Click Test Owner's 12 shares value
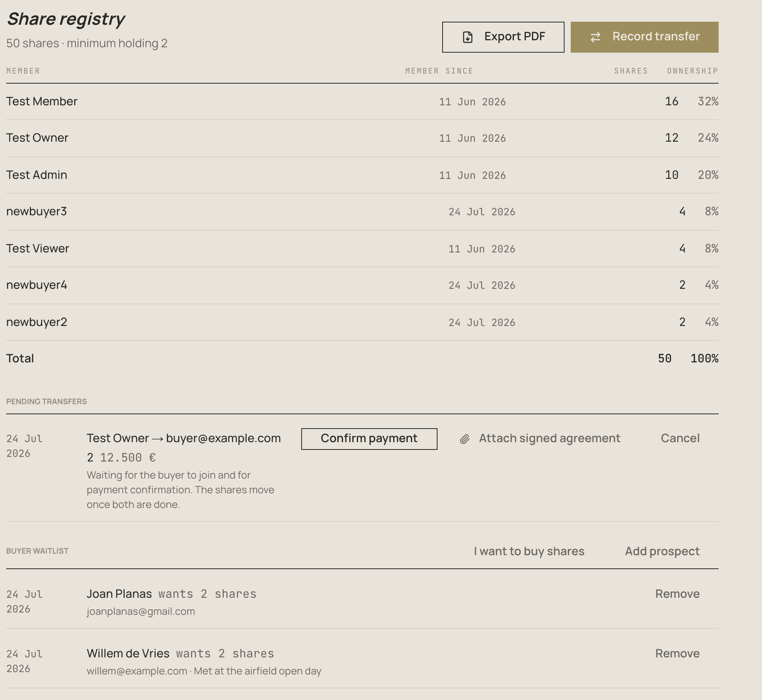762x700 pixels. pos(672,138)
